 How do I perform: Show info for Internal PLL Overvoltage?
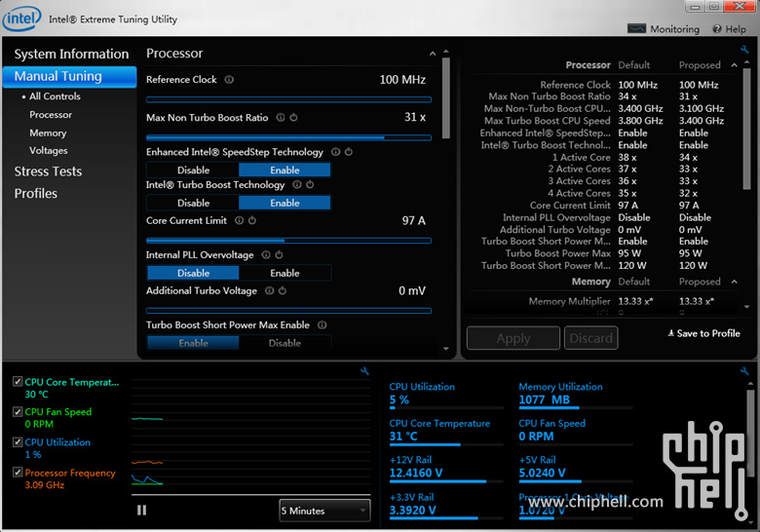coord(266,255)
